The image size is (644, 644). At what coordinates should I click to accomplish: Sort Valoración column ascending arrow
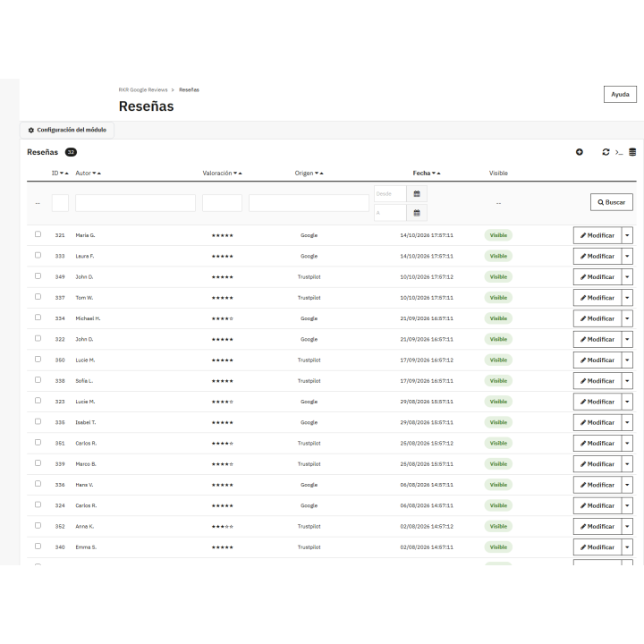(241, 174)
